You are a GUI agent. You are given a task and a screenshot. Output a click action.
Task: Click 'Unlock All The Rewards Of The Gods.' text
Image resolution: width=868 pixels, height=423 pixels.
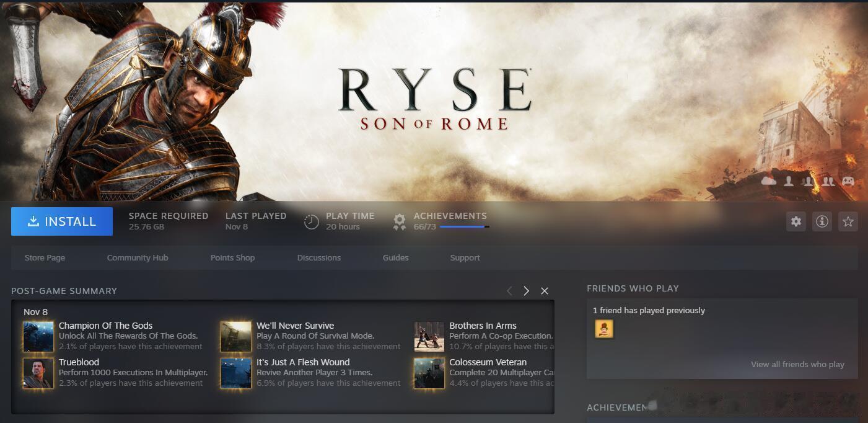tap(128, 336)
